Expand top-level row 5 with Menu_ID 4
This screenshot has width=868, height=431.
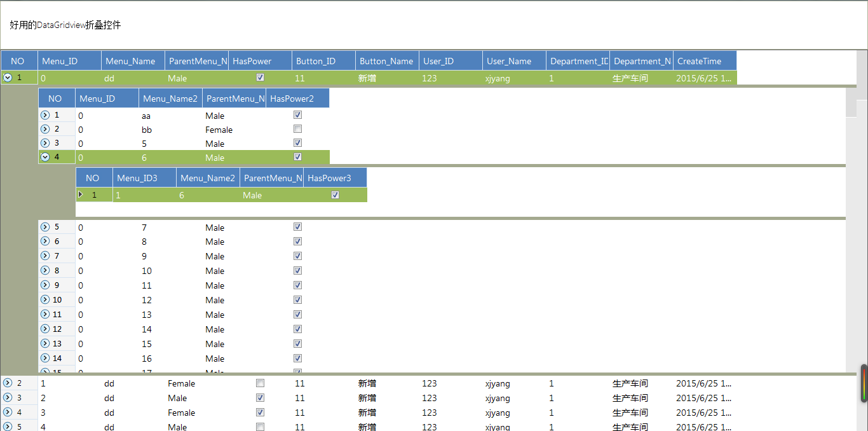pos(8,427)
